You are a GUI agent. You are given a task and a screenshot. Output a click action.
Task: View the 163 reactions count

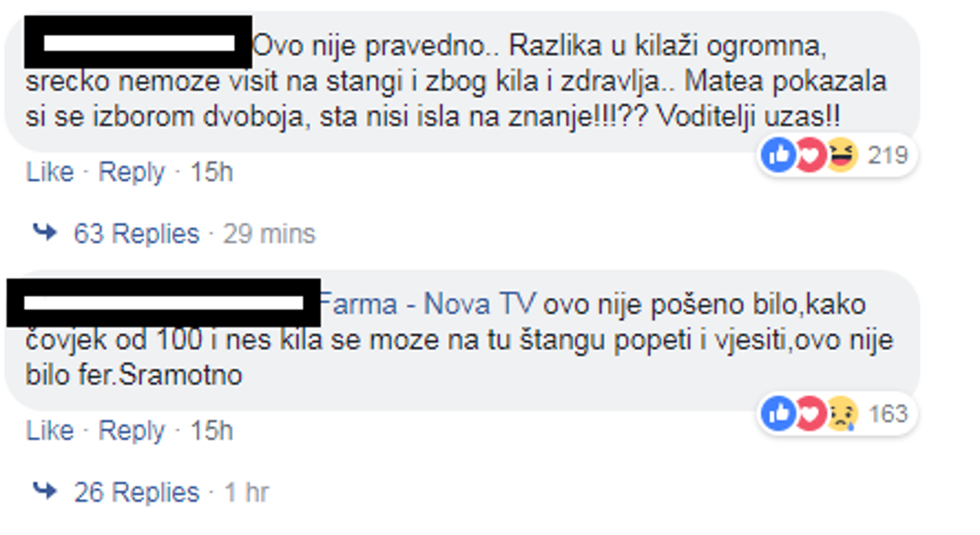(x=888, y=414)
